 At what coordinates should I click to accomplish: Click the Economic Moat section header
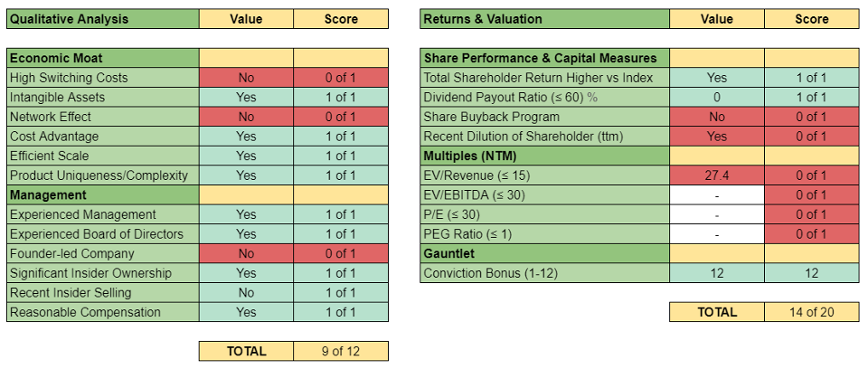click(102, 58)
